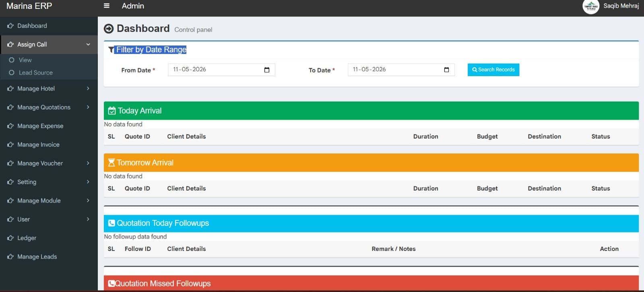
Task: Click the Today Arrival green header
Action: click(371, 111)
